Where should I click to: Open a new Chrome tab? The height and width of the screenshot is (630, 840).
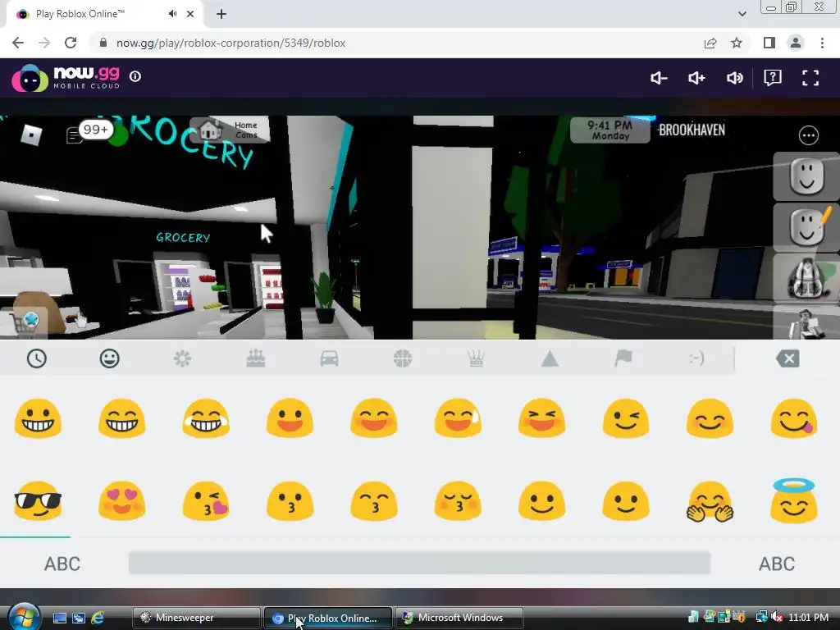click(221, 14)
